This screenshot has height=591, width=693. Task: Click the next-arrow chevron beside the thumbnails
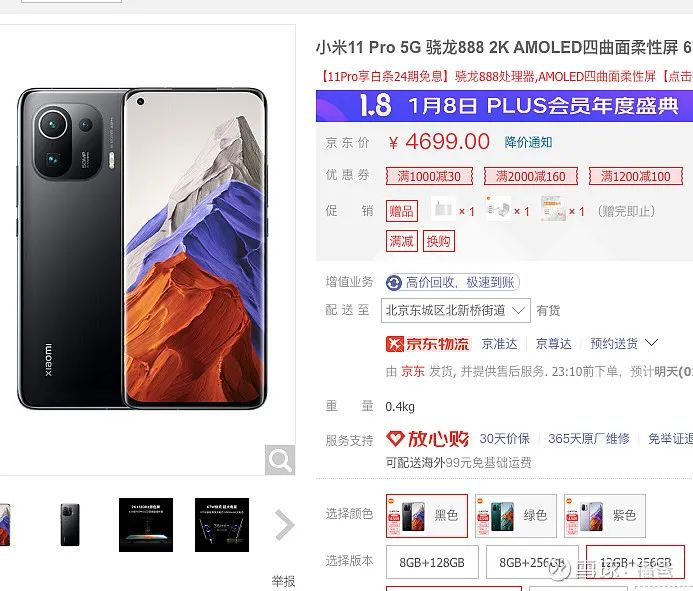pyautogui.click(x=284, y=525)
